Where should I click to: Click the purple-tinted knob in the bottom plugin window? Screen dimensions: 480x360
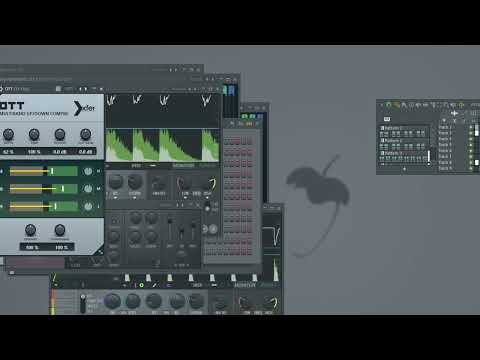(x=112, y=301)
